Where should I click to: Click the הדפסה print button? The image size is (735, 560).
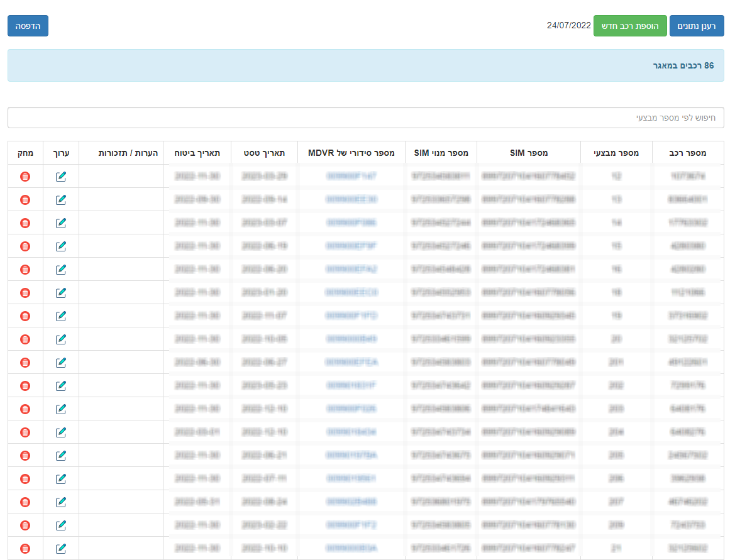click(x=28, y=26)
